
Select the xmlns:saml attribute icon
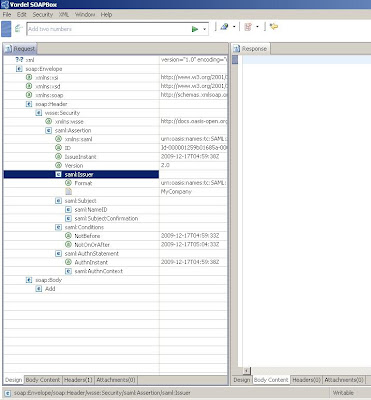coord(58,139)
